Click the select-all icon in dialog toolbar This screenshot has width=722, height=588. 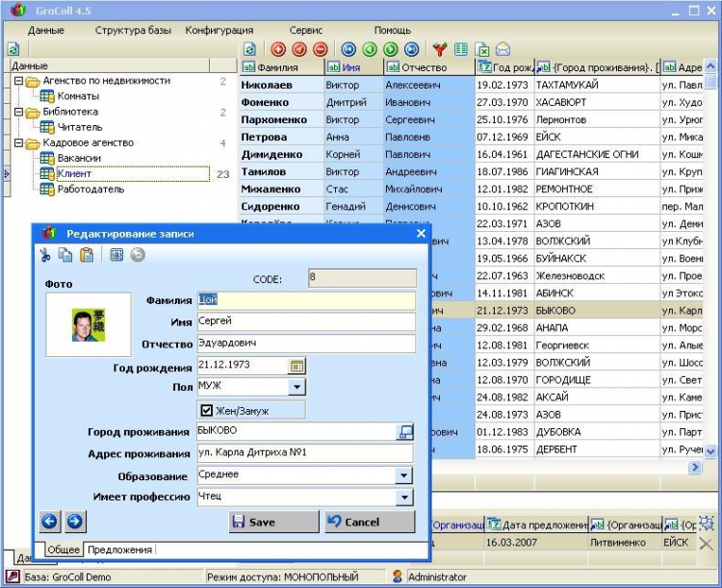click(116, 255)
